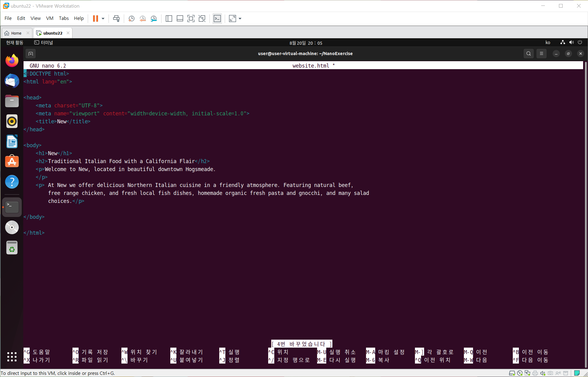The width and height of the screenshot is (588, 377).
Task: Open the terminal hamburger menu
Action: point(542,54)
